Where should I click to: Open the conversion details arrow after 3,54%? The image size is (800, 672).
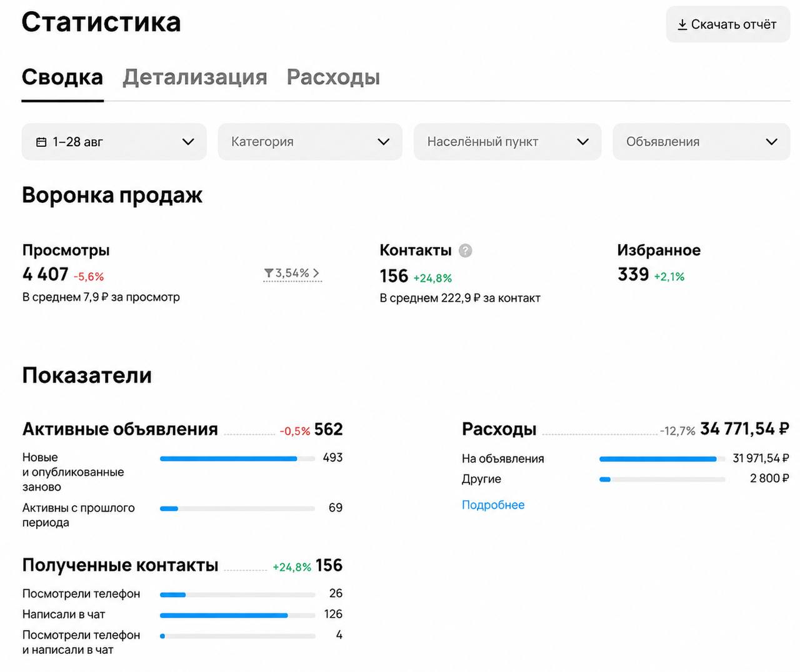(316, 273)
